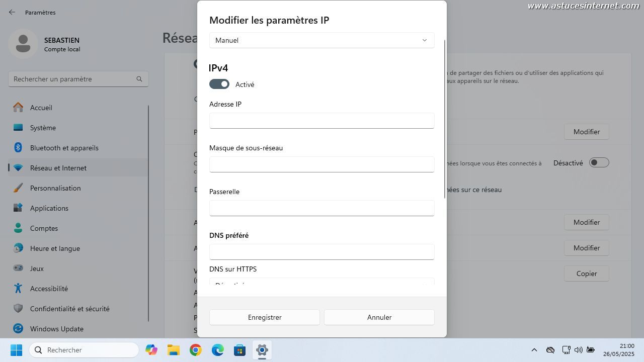Click the taskbar Rechercher search box
This screenshot has width=644, height=362.
(84, 350)
